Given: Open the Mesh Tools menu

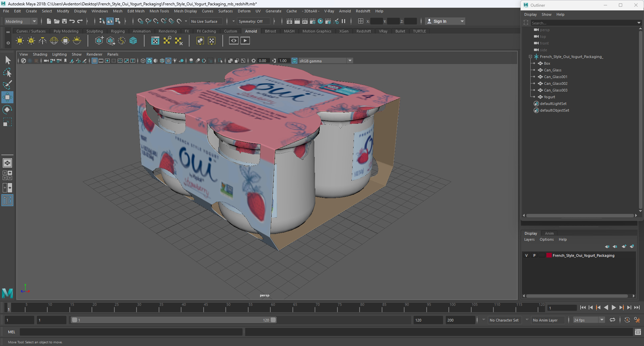Looking at the screenshot, I should pos(159,11).
